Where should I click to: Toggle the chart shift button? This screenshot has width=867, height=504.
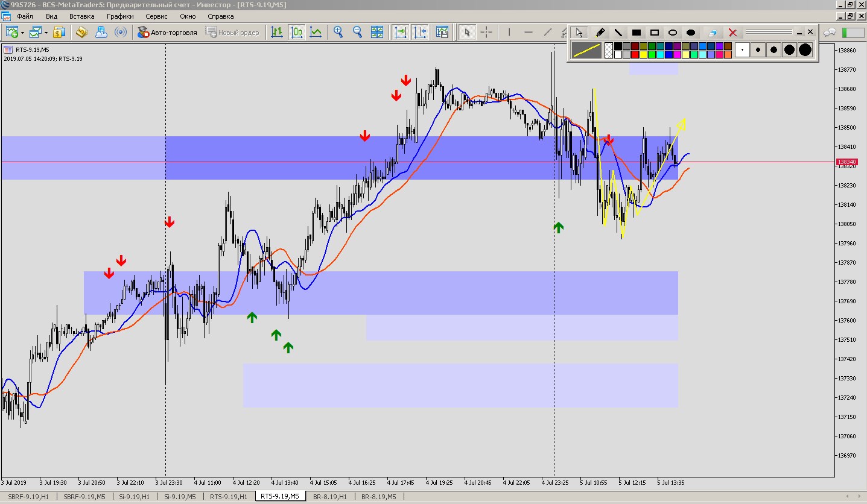point(420,32)
